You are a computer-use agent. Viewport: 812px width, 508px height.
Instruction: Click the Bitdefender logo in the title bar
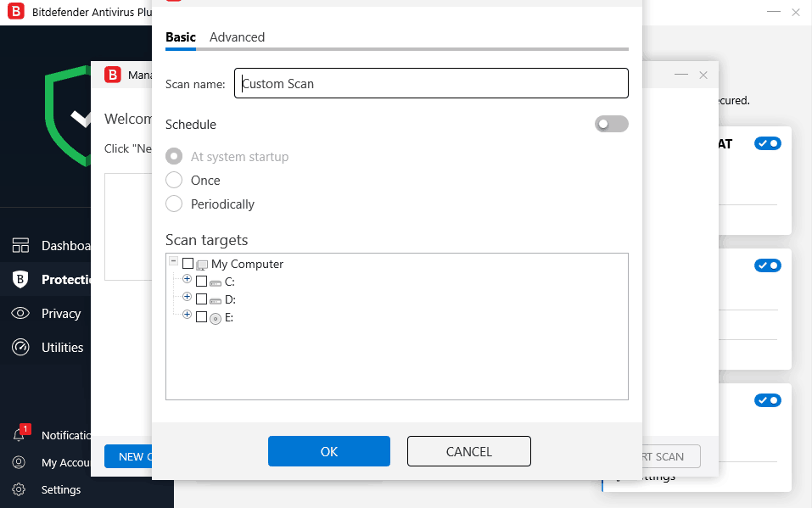(15, 12)
